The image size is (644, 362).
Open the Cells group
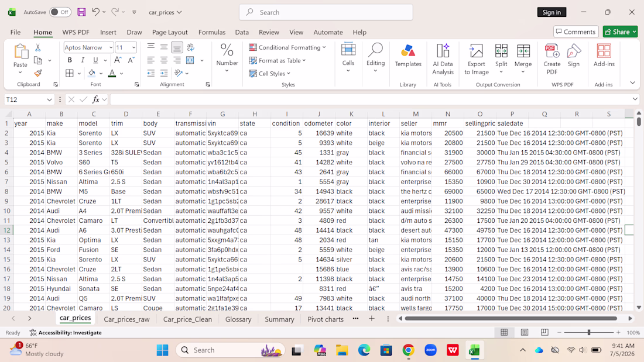pyautogui.click(x=348, y=58)
